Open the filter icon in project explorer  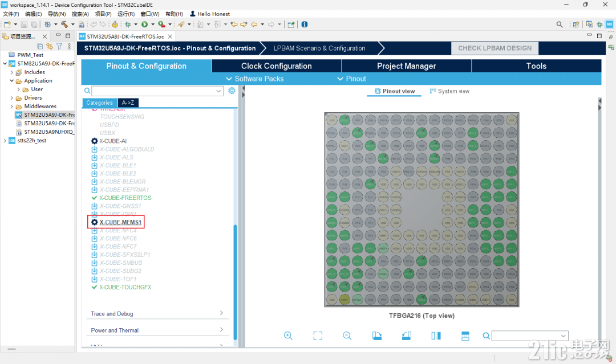click(x=59, y=46)
